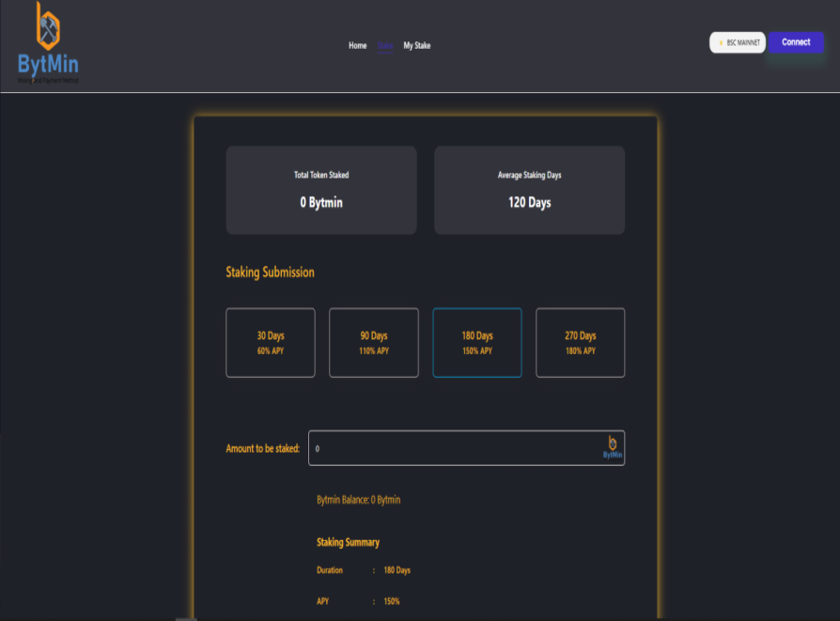Click the Total Token Staked card

click(x=321, y=190)
